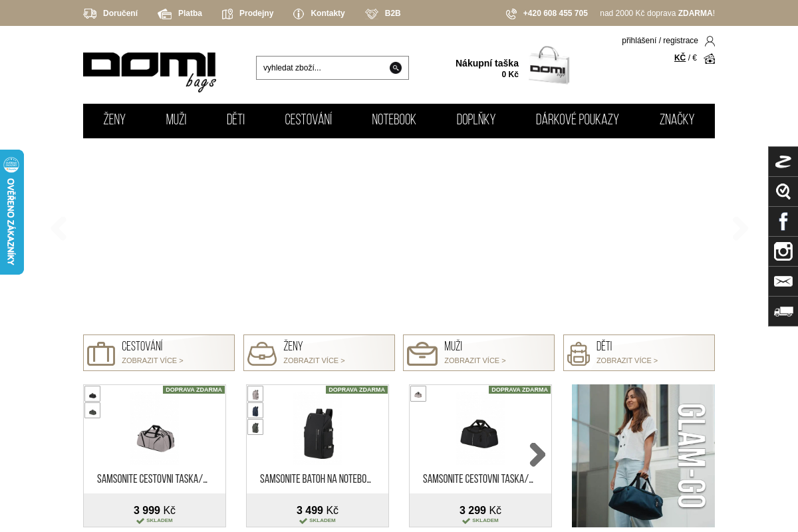Click the user account icon next to registrace
Screen dimensions: 798x532
710,41
